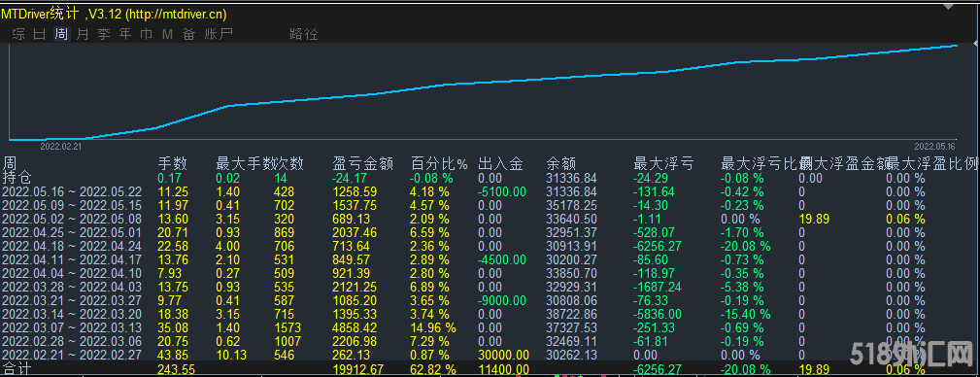Click the 百分比% column header
The image size is (980, 377).
coord(439,164)
